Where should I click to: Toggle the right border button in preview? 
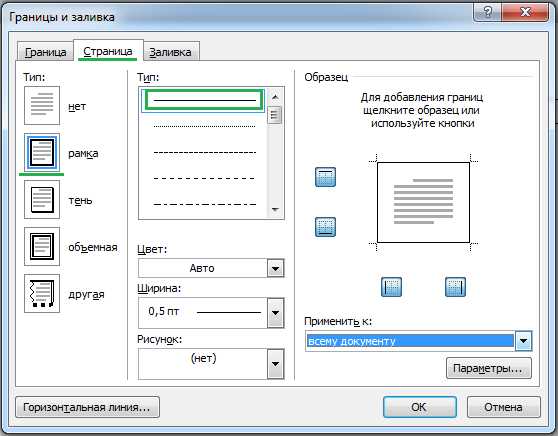coord(455,287)
